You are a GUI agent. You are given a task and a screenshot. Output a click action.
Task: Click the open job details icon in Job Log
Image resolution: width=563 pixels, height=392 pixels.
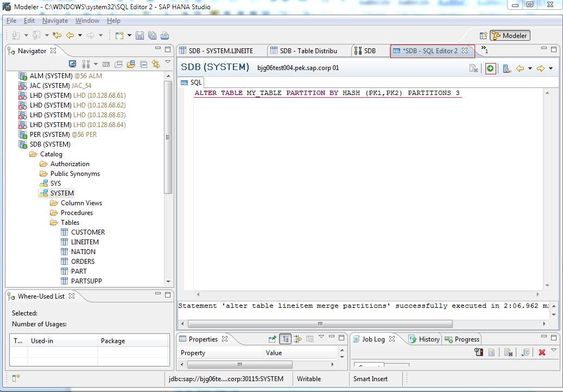[491, 352]
